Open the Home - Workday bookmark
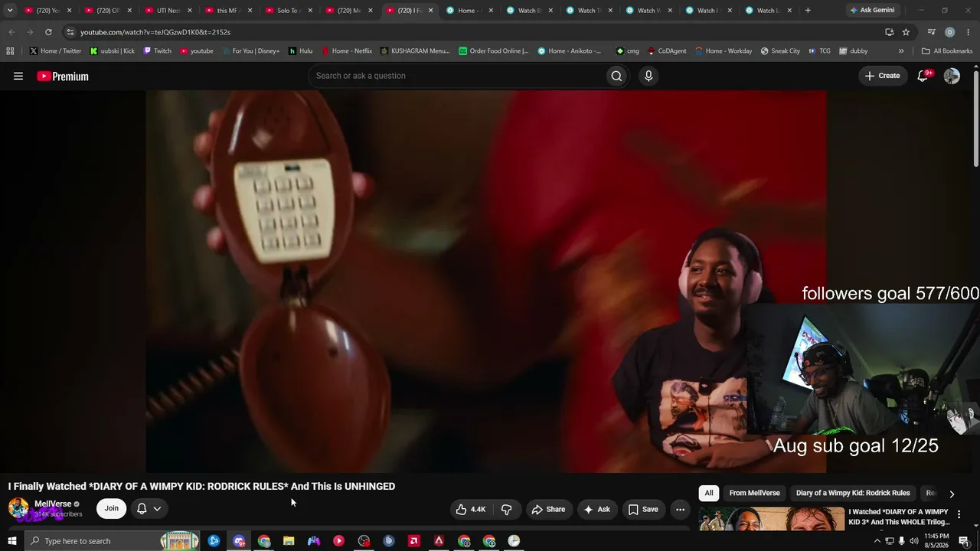Viewport: 980px width, 551px height. coord(724,51)
